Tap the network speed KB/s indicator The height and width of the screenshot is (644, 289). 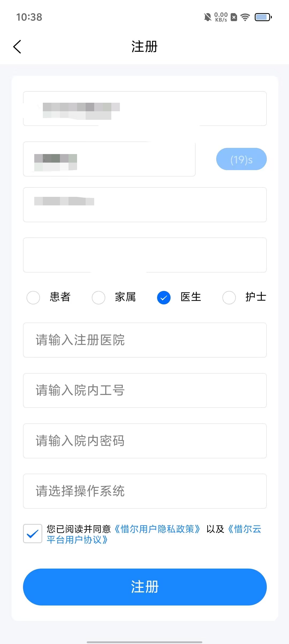click(x=221, y=17)
